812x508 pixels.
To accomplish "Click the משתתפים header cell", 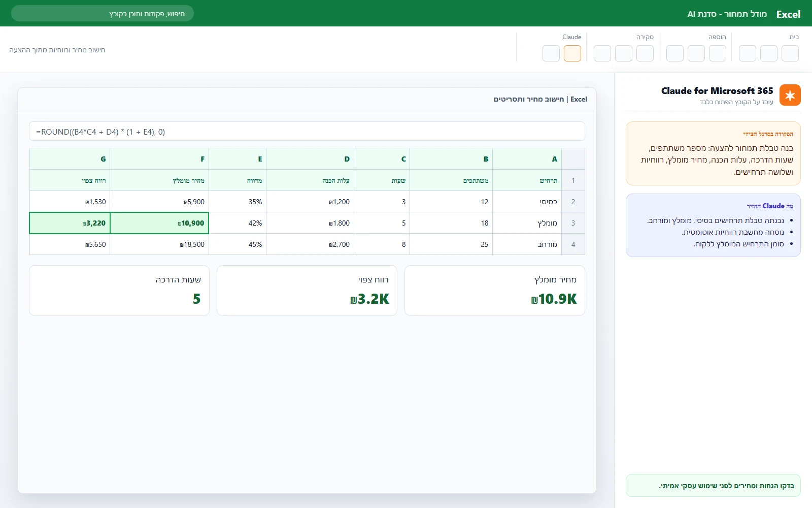I will pyautogui.click(x=451, y=180).
